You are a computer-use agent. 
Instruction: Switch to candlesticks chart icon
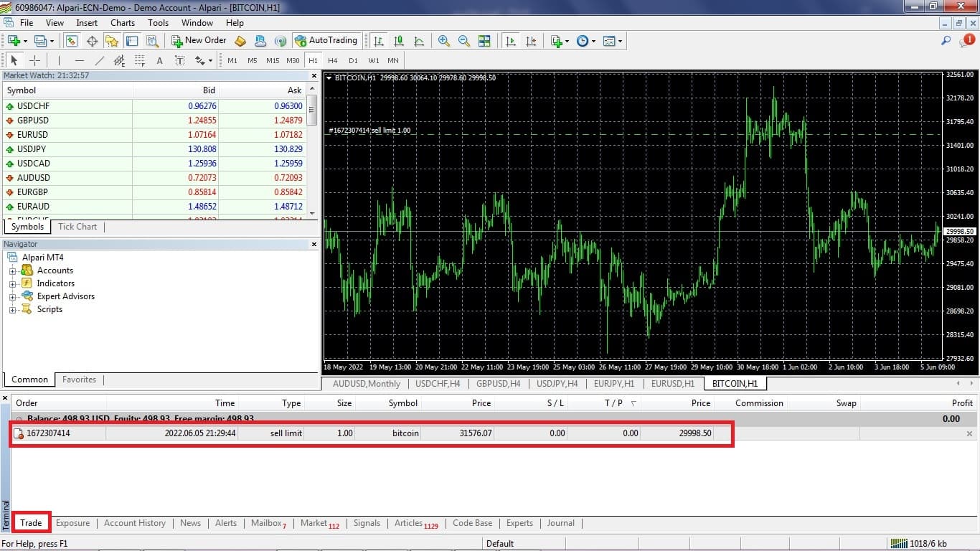click(399, 41)
